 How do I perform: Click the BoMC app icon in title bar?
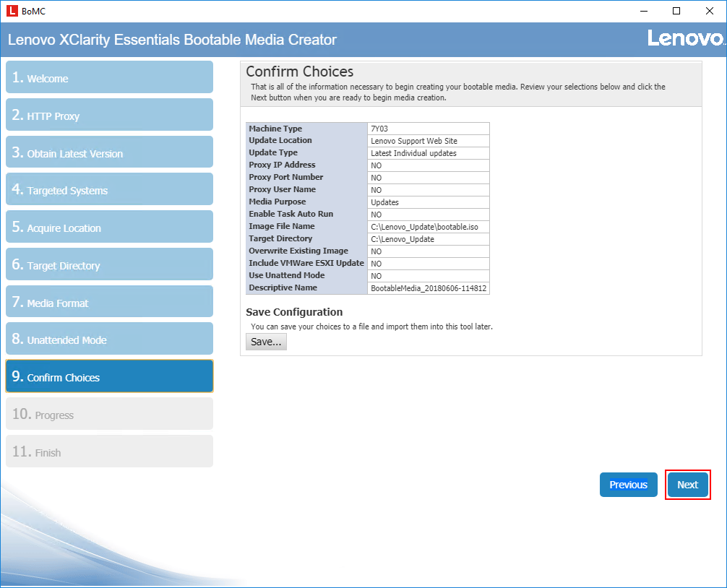(12, 11)
